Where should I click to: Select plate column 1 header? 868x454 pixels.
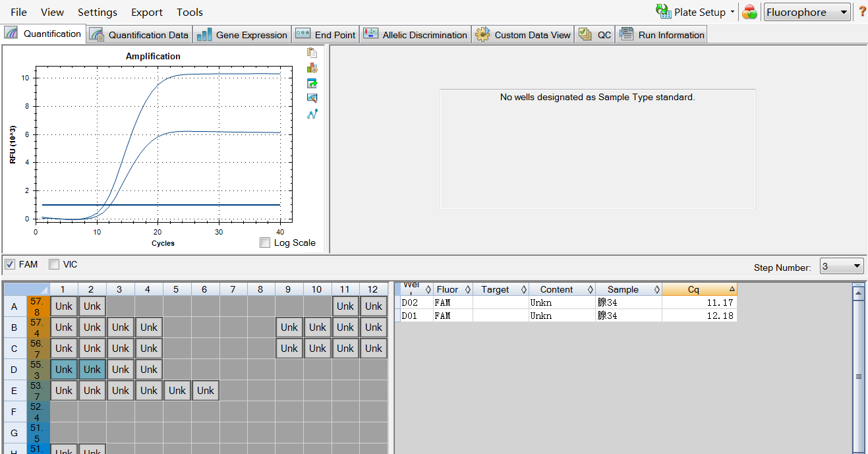coord(64,289)
